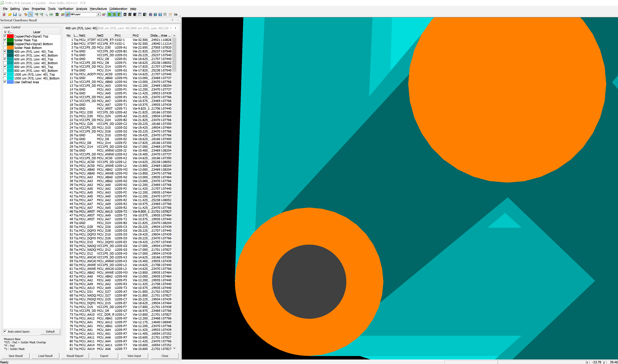Screen dimensions: 618x364
Task: Enable Copper(Pad+Signal) Bottom layer checkbox
Action: pyautogui.click(x=5, y=44)
